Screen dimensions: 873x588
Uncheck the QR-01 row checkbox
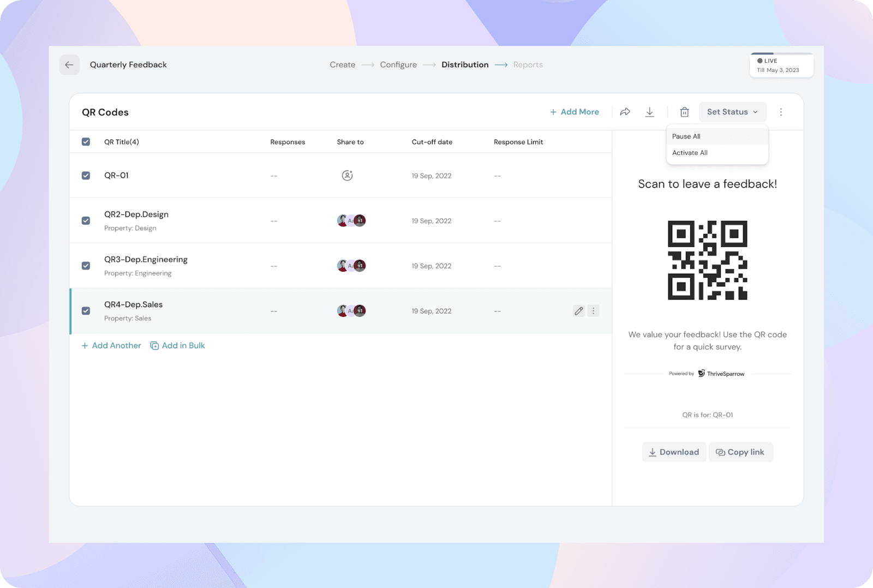point(86,176)
